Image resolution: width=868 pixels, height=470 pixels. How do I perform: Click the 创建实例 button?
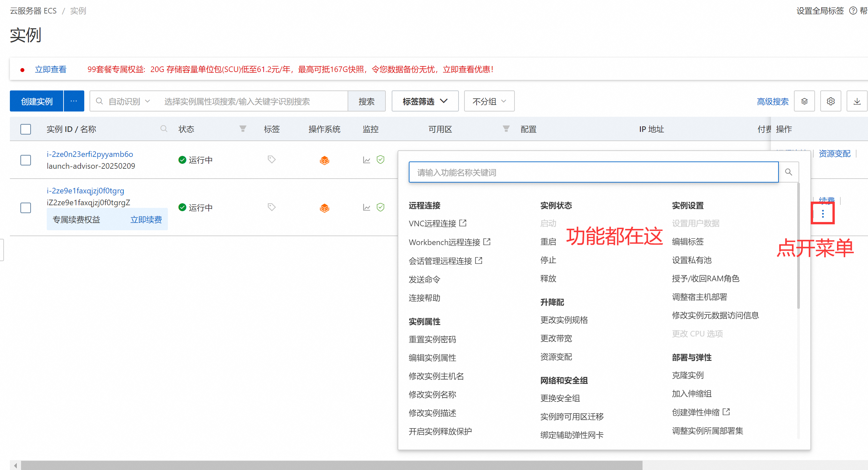(37, 101)
